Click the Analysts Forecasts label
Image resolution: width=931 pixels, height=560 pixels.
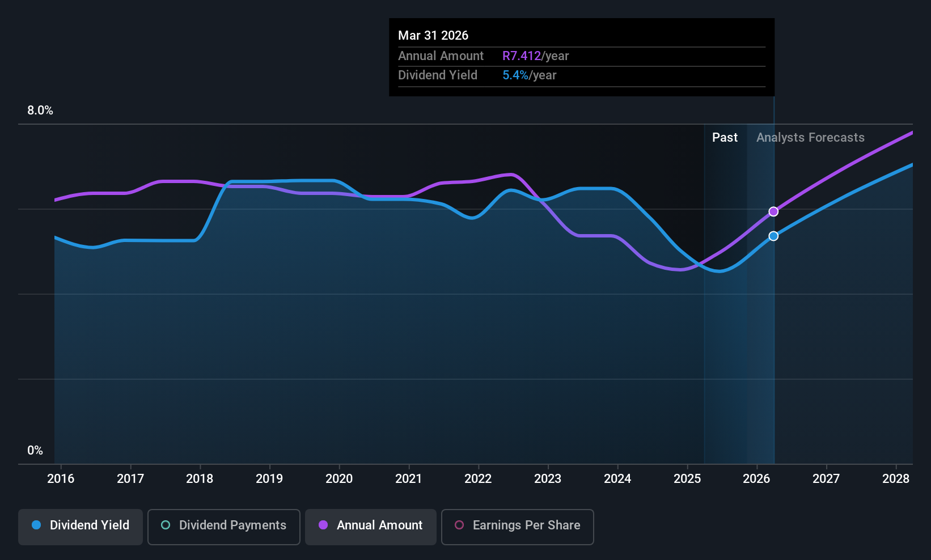(810, 138)
